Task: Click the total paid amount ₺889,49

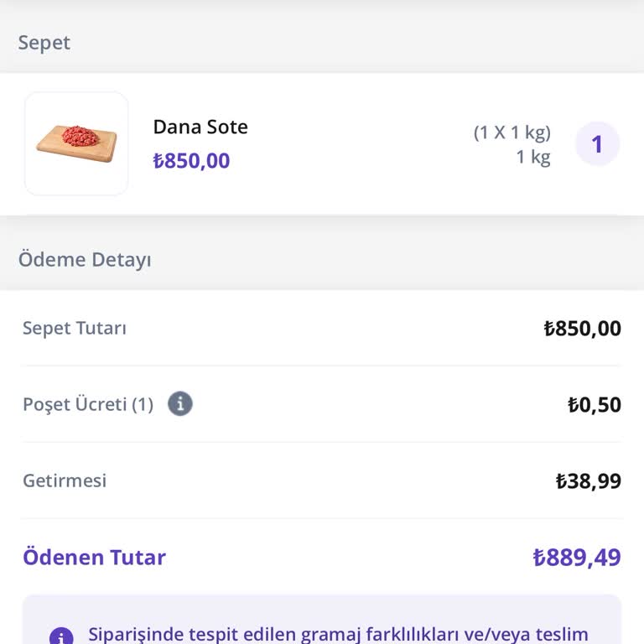Action: 577,558
